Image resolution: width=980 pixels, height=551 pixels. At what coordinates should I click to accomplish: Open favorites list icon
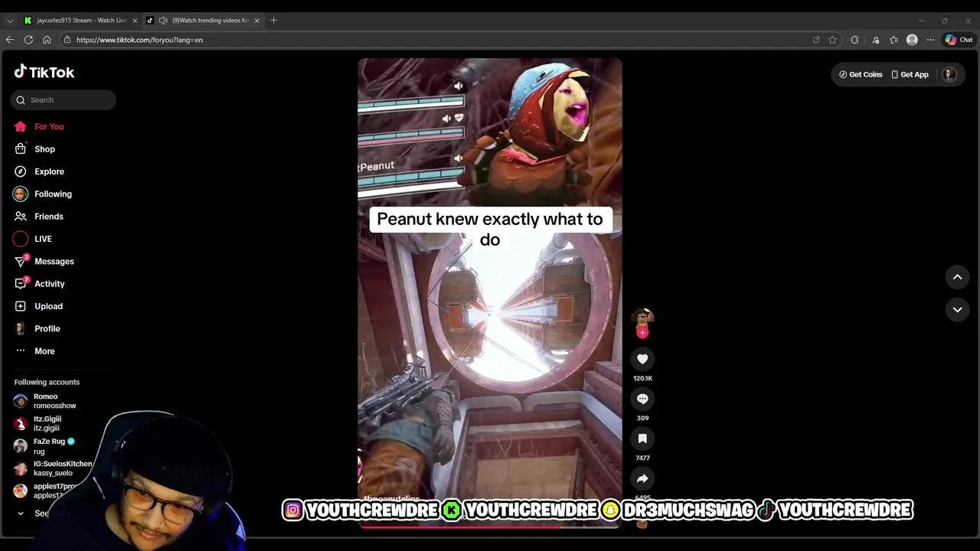click(x=893, y=40)
